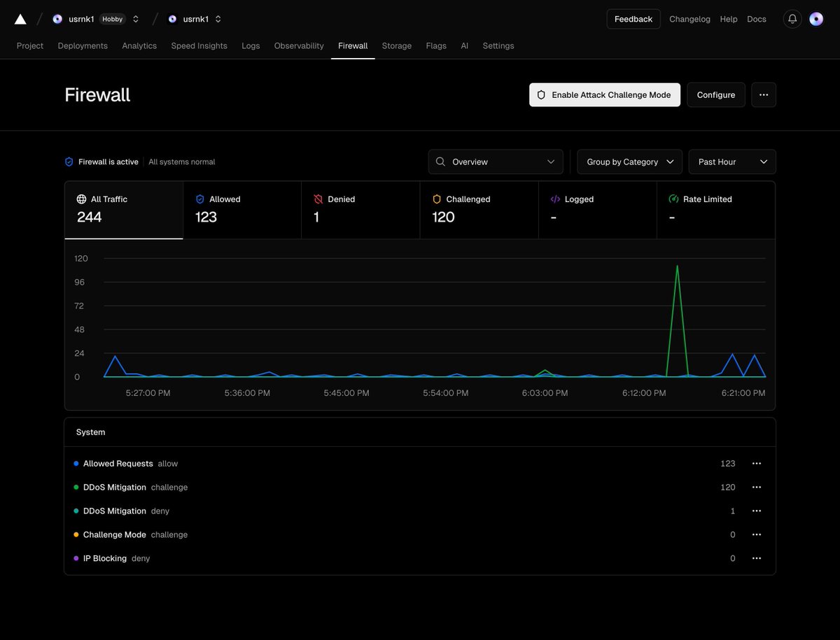
Task: Click the purple Logged code icon
Action: [555, 199]
